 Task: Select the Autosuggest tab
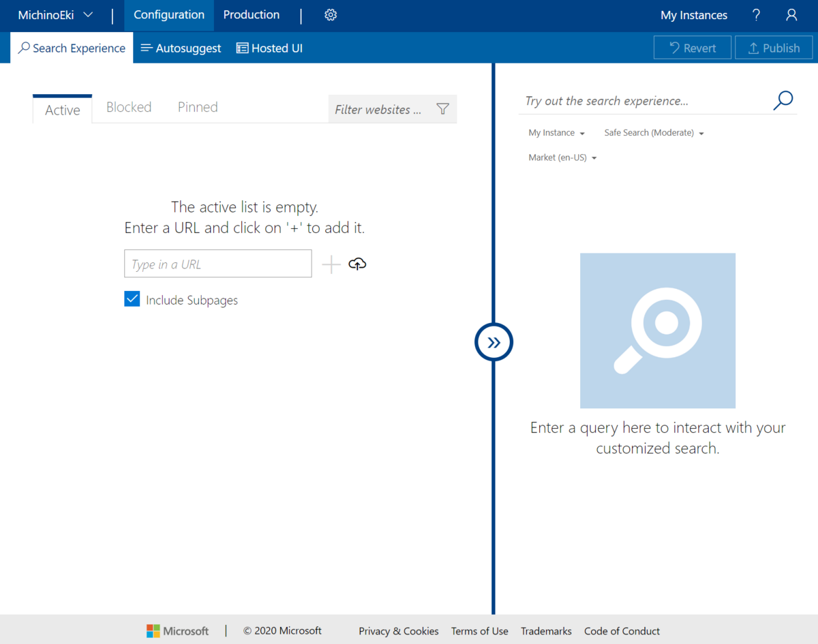pyautogui.click(x=181, y=48)
